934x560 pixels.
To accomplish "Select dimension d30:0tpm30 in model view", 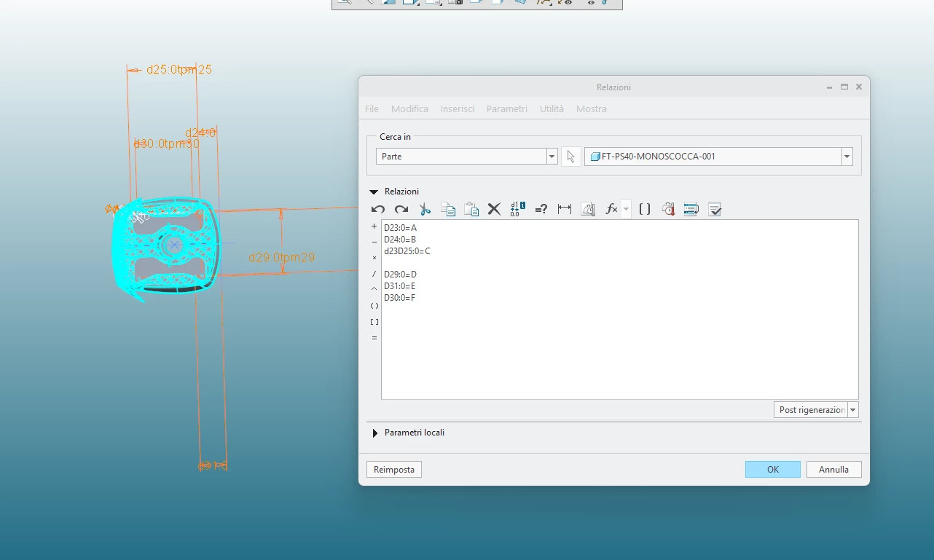I will point(166,144).
